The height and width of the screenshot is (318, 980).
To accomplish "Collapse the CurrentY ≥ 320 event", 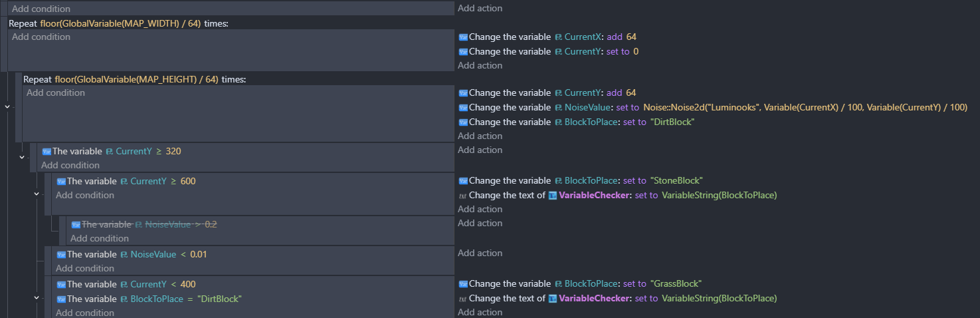I will tap(22, 158).
